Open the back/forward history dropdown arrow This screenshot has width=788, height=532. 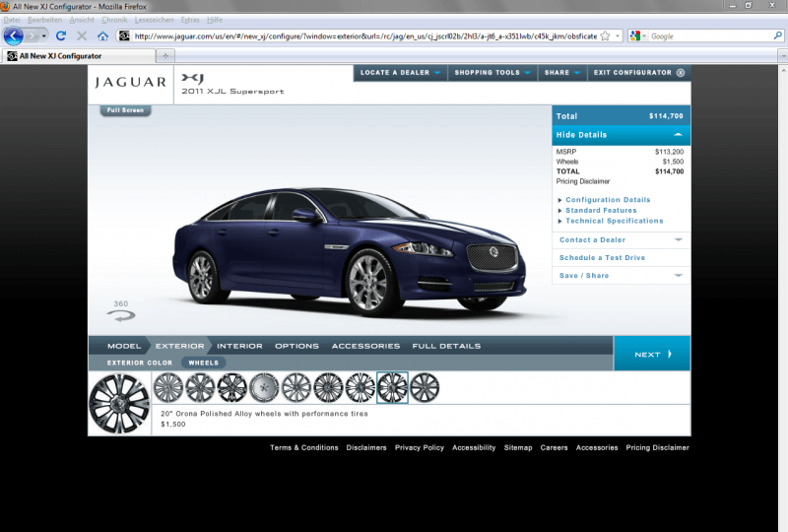[44, 36]
